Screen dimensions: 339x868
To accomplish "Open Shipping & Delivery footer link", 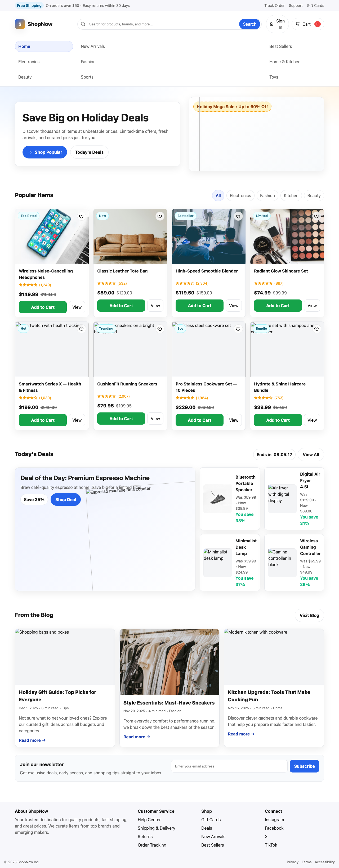I will [x=157, y=828].
